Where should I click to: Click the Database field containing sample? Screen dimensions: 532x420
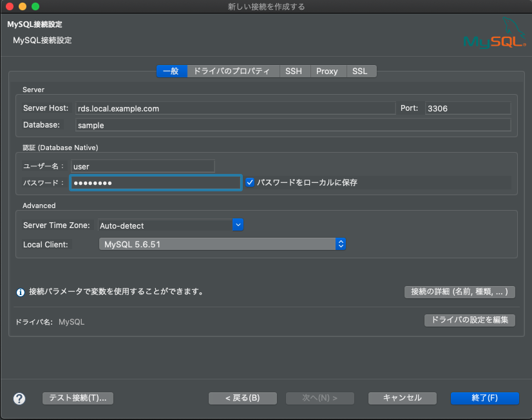(x=293, y=125)
